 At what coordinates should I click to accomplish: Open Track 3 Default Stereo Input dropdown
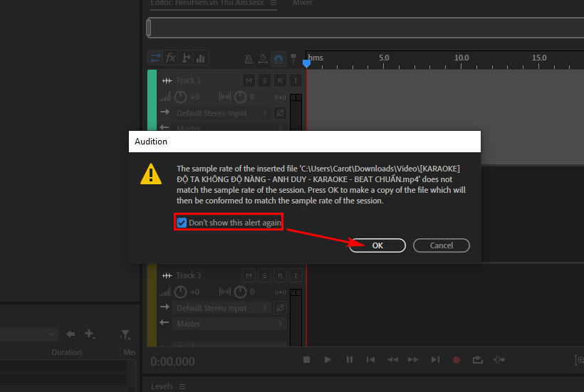point(221,308)
